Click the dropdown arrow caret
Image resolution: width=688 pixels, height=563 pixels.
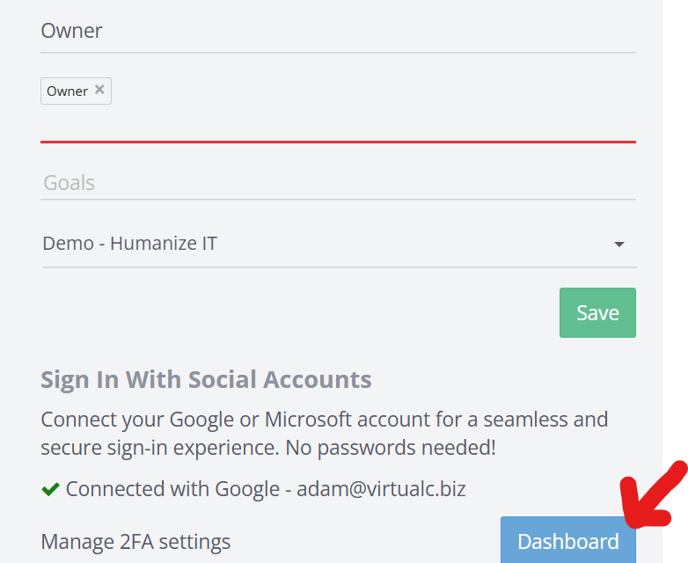tap(619, 244)
